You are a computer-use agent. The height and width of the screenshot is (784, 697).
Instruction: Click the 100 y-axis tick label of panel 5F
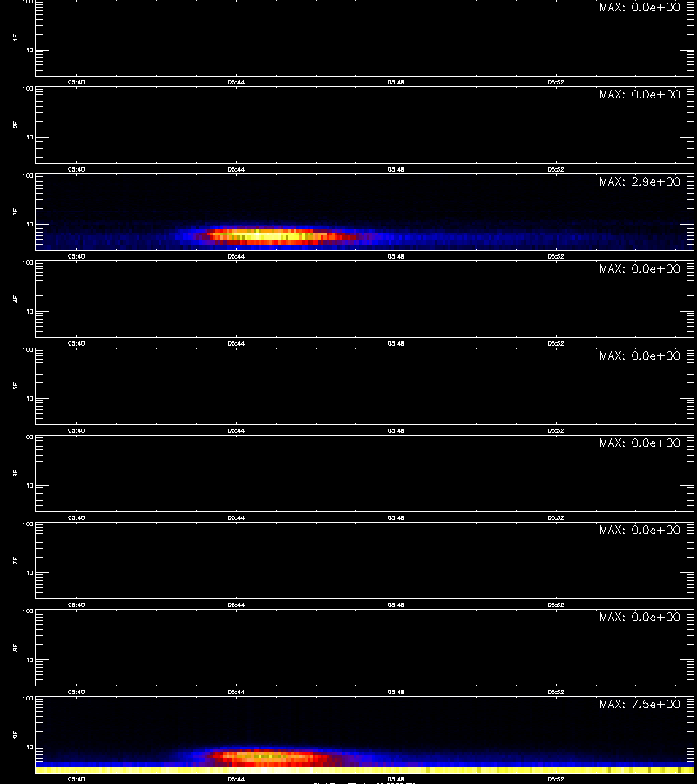28,350
